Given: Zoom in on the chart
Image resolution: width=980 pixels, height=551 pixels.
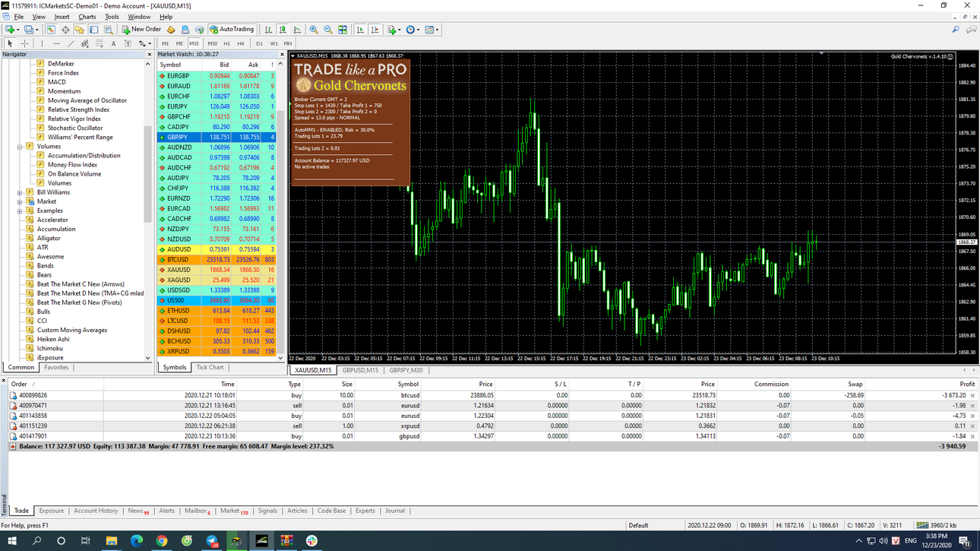Looking at the screenshot, I should (314, 30).
